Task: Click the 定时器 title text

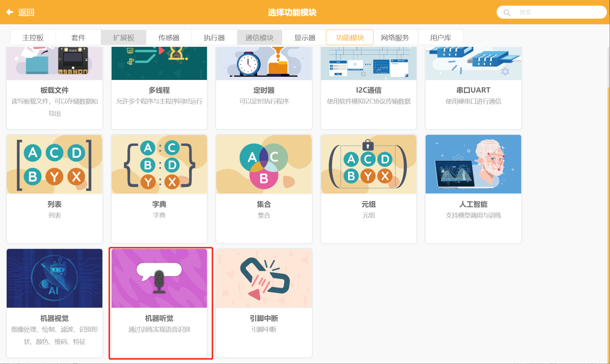Action: (264, 90)
